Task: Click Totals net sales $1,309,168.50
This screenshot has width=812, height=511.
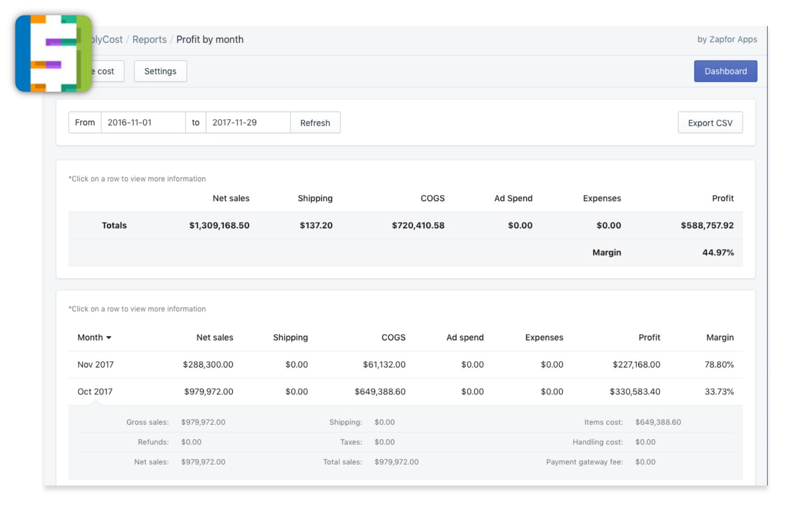Action: (x=219, y=226)
